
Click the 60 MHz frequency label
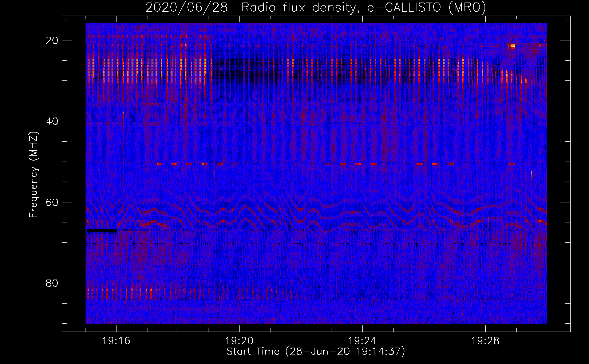[52, 202]
